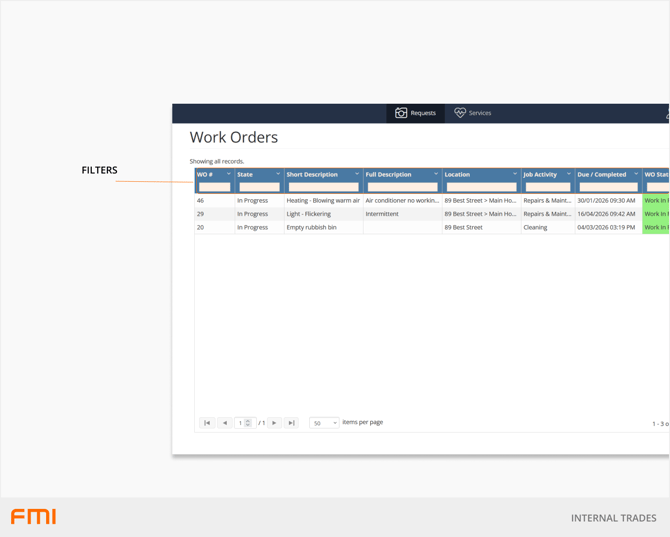Go to next page arrow
This screenshot has width=670, height=537.
pyautogui.click(x=275, y=423)
